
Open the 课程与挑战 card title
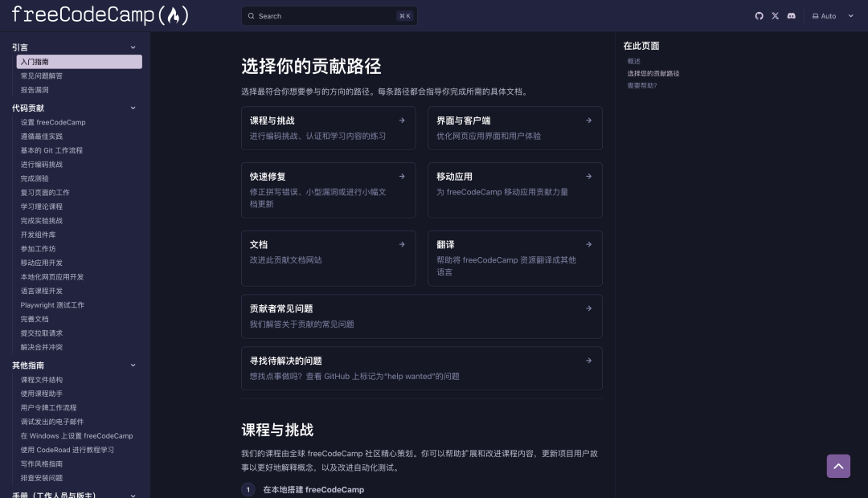pos(272,120)
